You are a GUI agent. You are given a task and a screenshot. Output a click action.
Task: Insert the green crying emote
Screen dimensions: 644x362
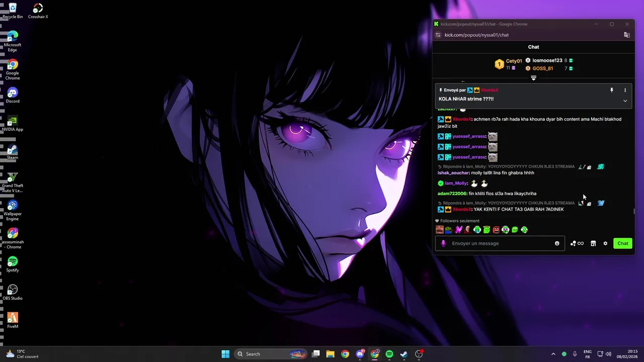coord(477,230)
